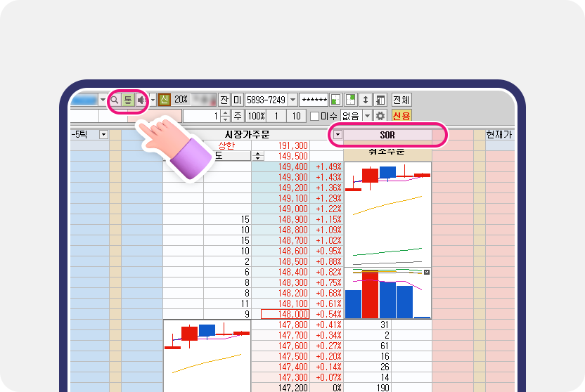Screen dimensions: 585x392
Task: Close the volume mini chart with X
Action: point(427,272)
